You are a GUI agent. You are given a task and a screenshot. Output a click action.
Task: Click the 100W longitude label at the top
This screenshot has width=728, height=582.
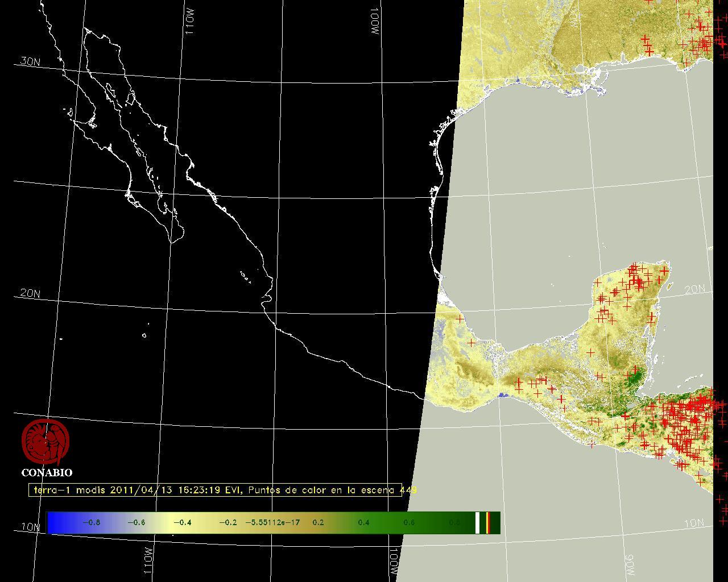click(x=374, y=23)
